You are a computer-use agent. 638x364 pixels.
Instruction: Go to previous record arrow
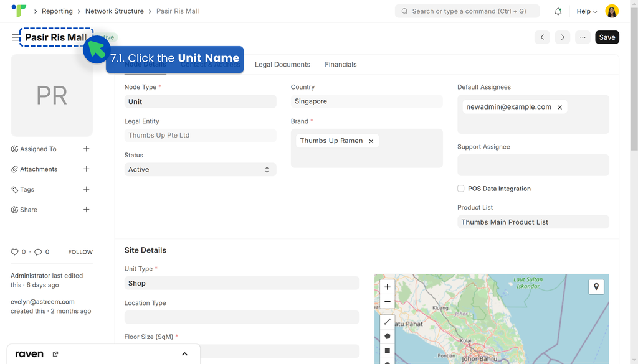tap(542, 37)
